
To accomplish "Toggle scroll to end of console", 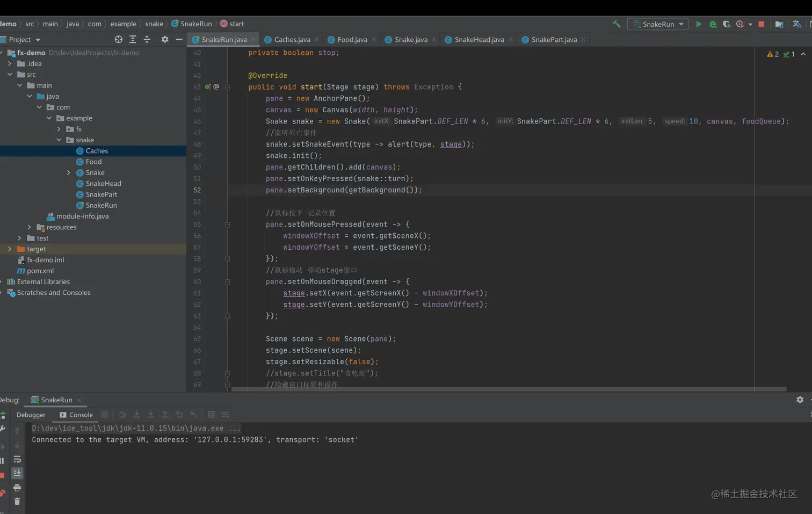I will 17,473.
